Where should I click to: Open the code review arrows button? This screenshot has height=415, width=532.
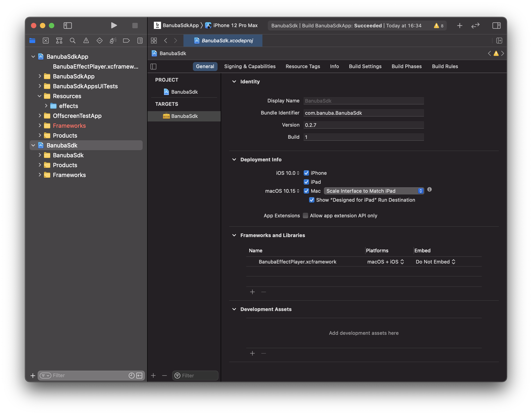[475, 26]
